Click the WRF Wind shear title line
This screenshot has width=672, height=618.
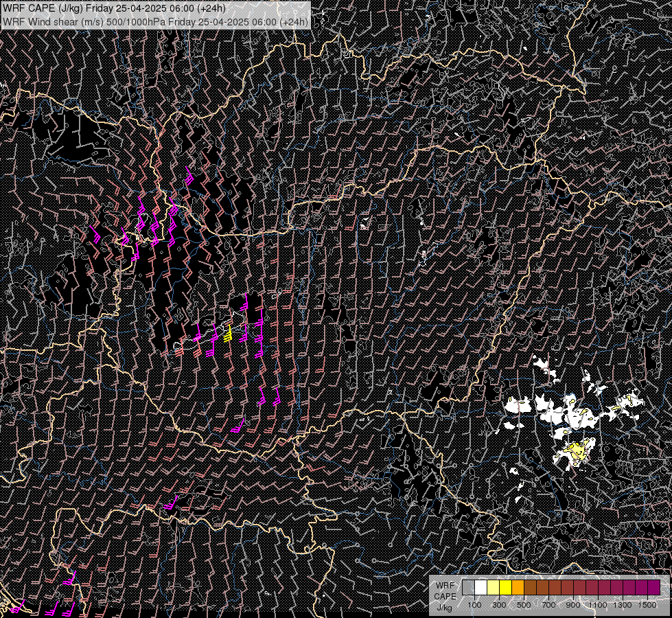point(155,22)
